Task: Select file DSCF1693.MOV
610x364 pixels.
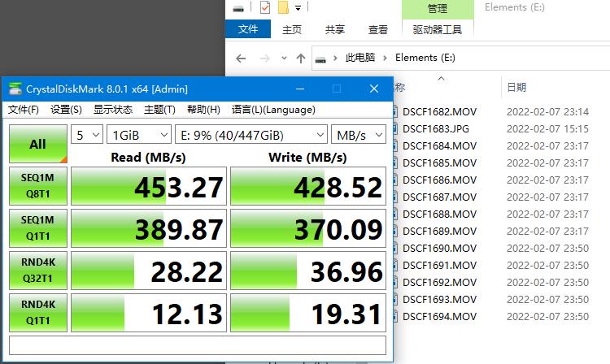Action: (x=439, y=300)
